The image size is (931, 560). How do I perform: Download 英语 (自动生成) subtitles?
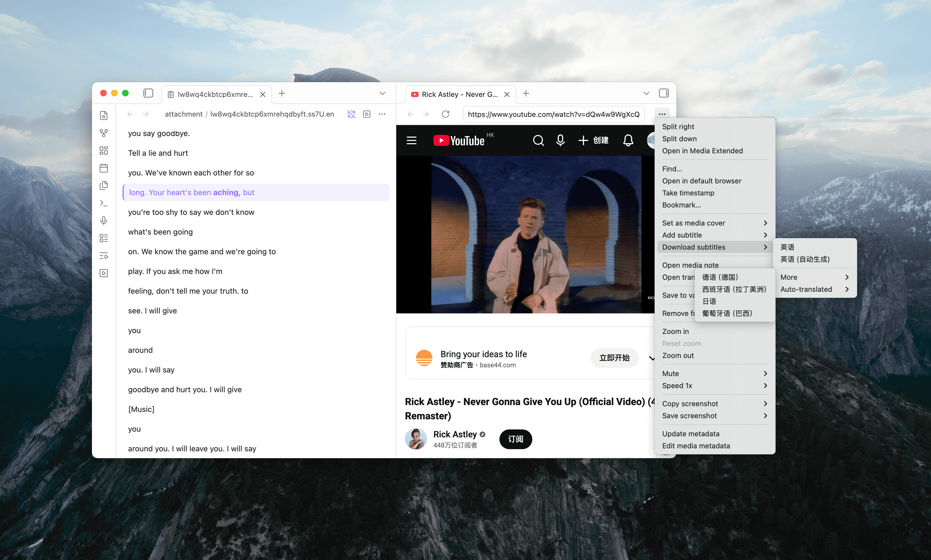pyautogui.click(x=815, y=259)
